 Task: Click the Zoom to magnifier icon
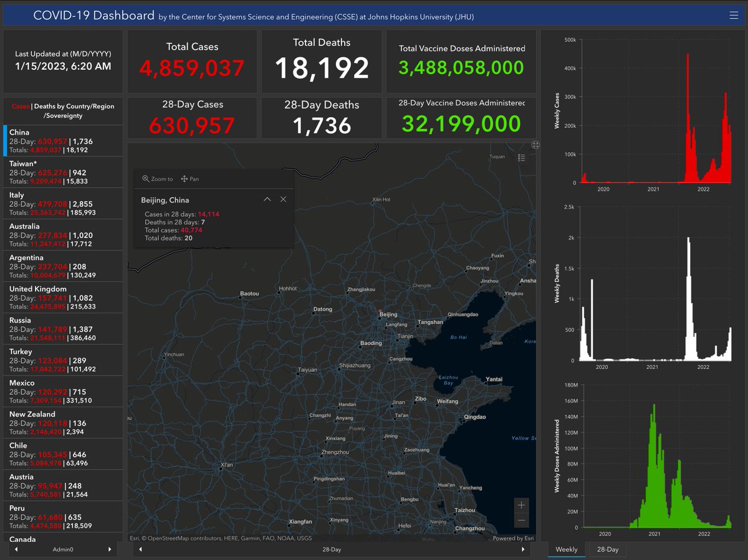click(146, 179)
